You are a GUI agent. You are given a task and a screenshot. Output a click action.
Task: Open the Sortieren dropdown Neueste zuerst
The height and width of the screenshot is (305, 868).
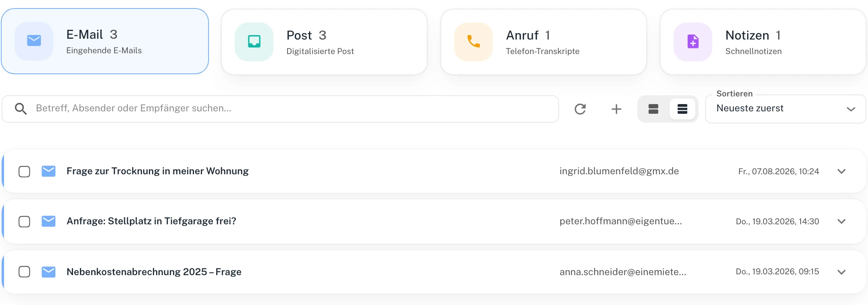[785, 109]
